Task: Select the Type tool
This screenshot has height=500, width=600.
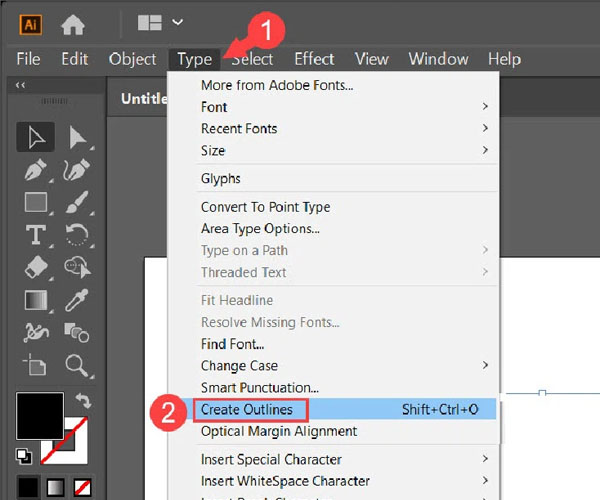Action: [36, 235]
